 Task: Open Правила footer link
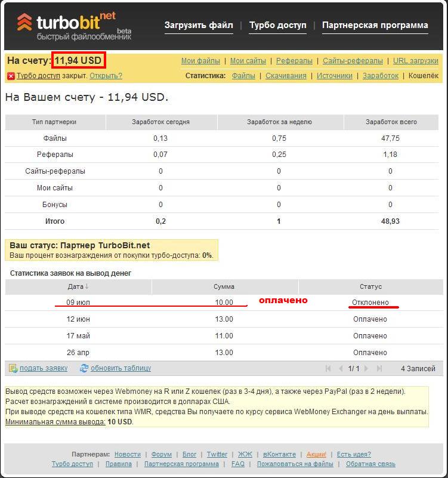[119, 464]
